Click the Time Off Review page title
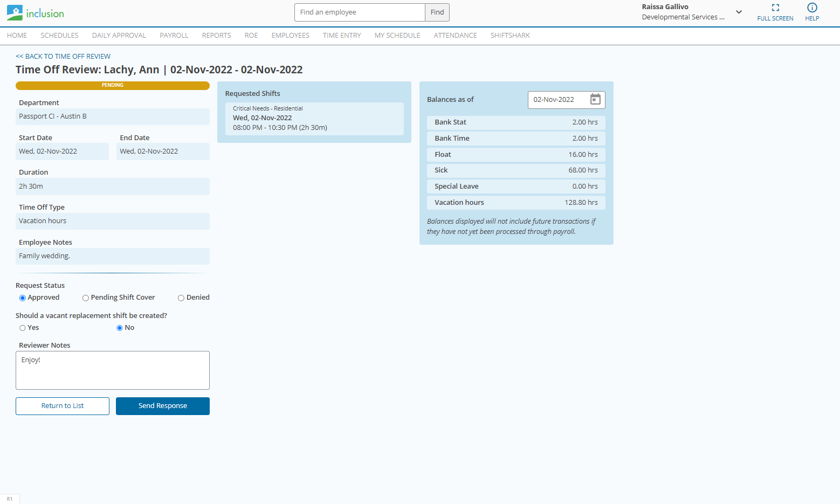Screen dimensions: 840x504 tap(159, 70)
